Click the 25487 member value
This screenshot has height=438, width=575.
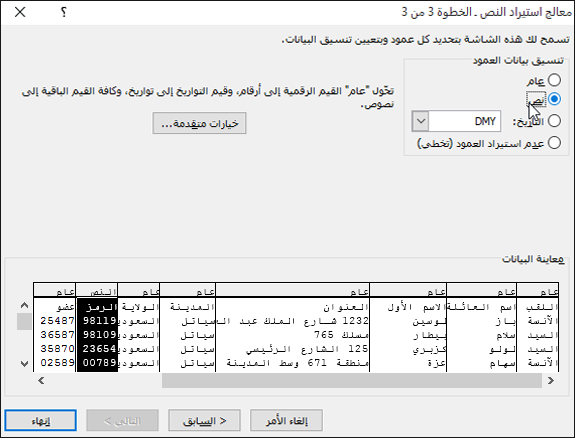click(58, 321)
